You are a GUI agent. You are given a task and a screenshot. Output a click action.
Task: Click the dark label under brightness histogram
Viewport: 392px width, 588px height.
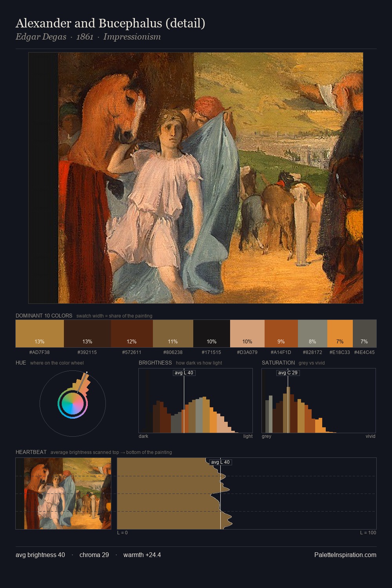(x=143, y=436)
